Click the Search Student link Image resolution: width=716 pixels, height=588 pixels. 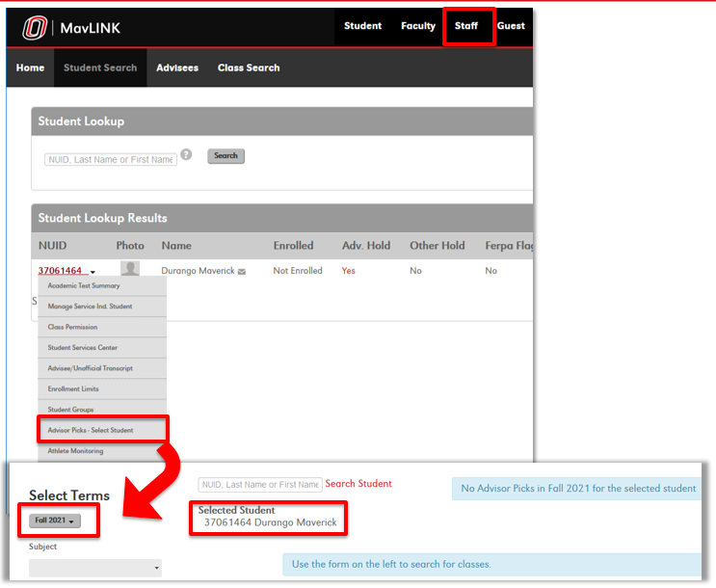tap(358, 484)
